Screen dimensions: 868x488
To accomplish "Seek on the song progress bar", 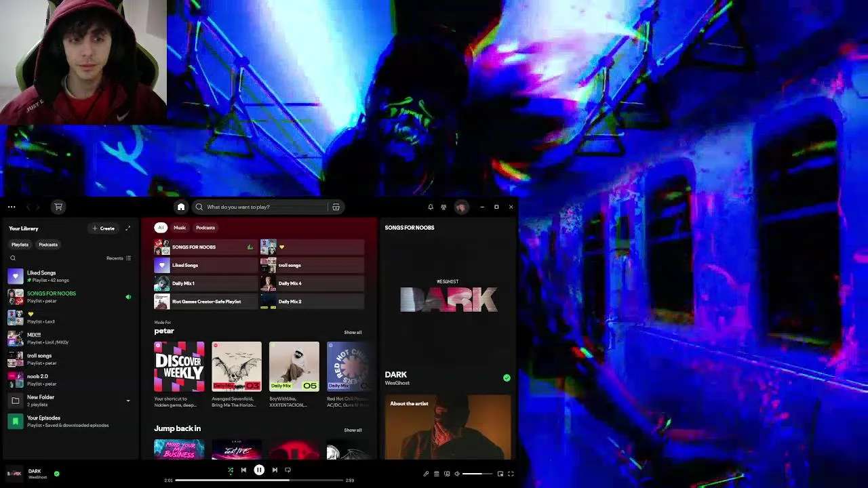I will pyautogui.click(x=259, y=481).
